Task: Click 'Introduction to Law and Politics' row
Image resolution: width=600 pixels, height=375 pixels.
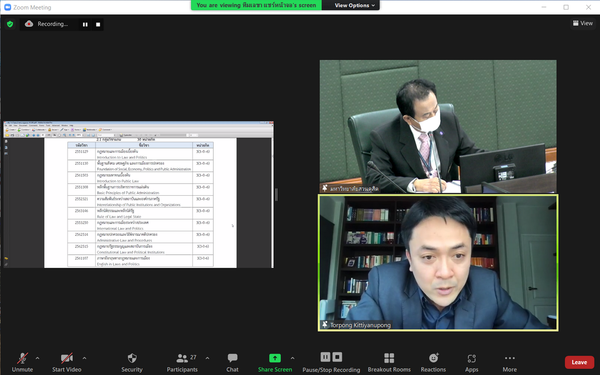Action: (x=140, y=154)
